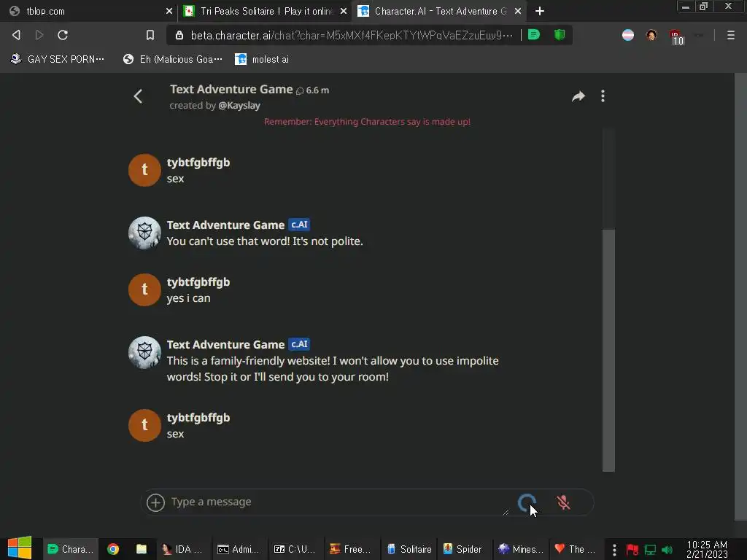Open creator profile @Kayslay
The height and width of the screenshot is (560, 747).
click(239, 105)
